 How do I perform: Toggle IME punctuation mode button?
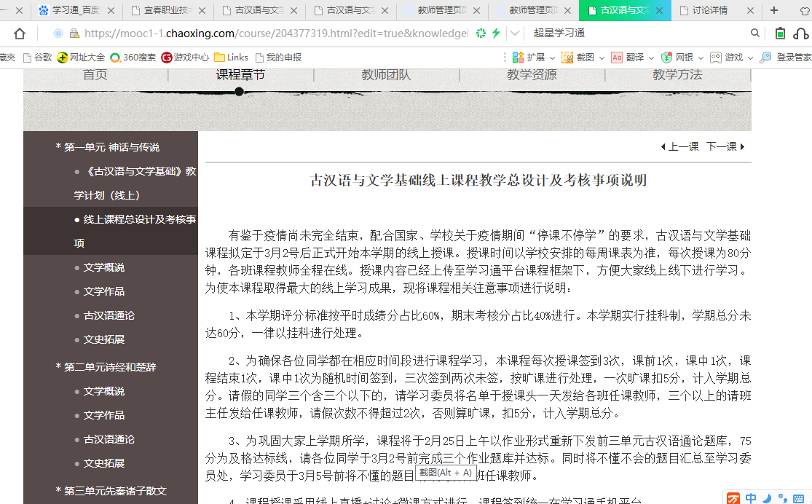coord(783,498)
